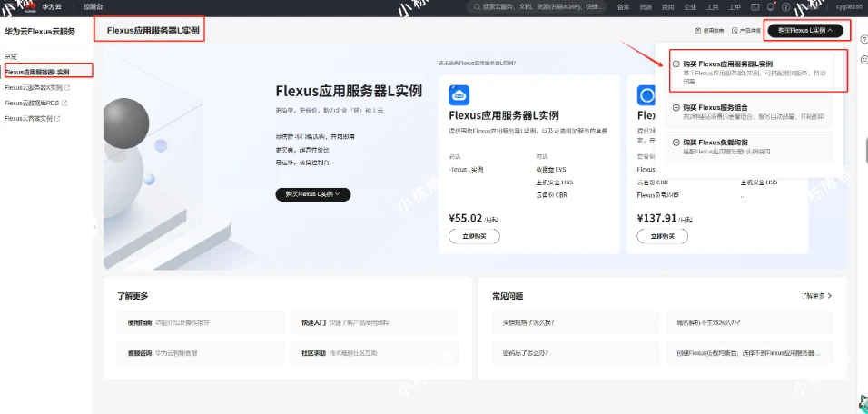The image size is (868, 414).
Task: Open Flexus云数据库RDS from the sidebar
Action: 32,103
